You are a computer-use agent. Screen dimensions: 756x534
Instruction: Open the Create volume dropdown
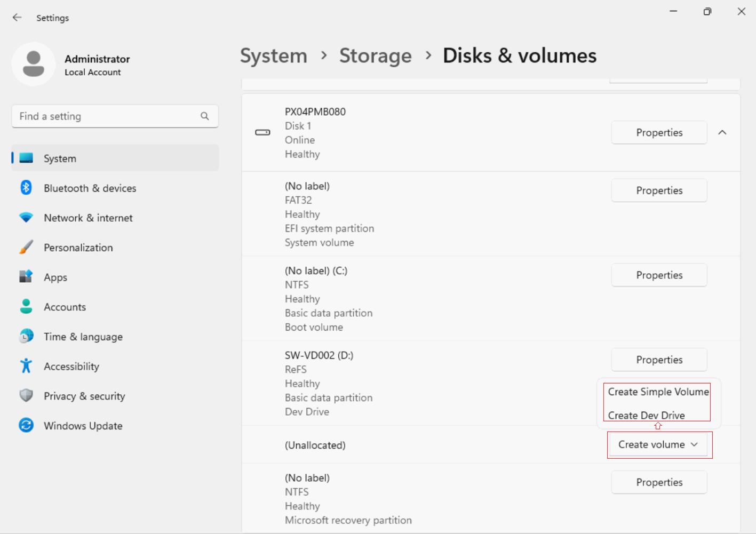pos(658,444)
